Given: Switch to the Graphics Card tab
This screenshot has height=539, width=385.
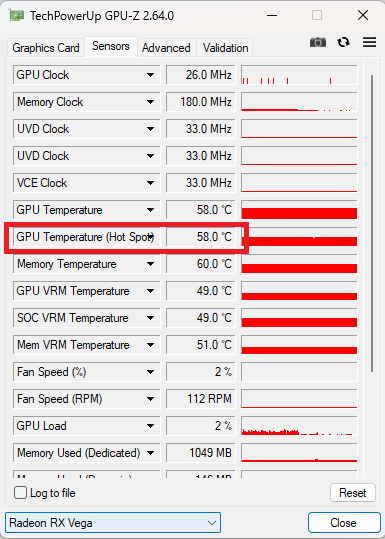Looking at the screenshot, I should [46, 48].
